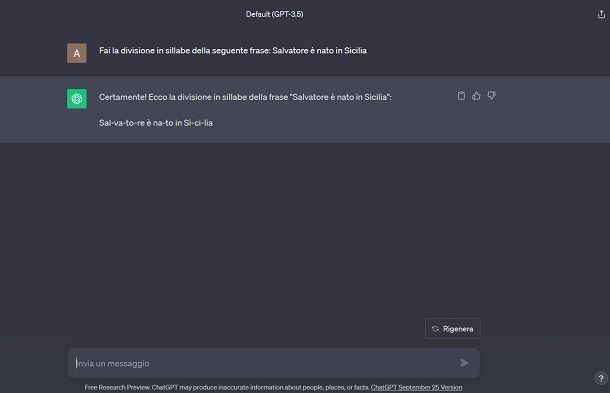Click the reply line starting 'Certamente! Ecco la divisione'

coord(245,97)
